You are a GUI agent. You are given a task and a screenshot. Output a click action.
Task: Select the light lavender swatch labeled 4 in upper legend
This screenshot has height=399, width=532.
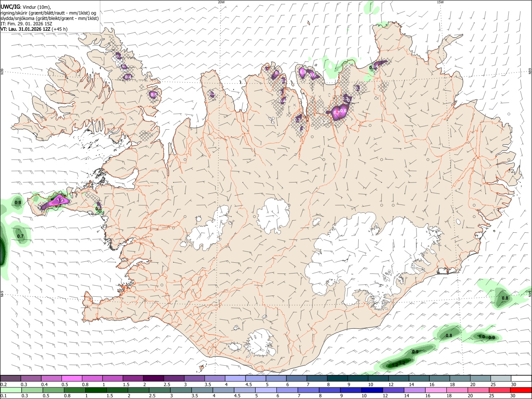pos(235,379)
